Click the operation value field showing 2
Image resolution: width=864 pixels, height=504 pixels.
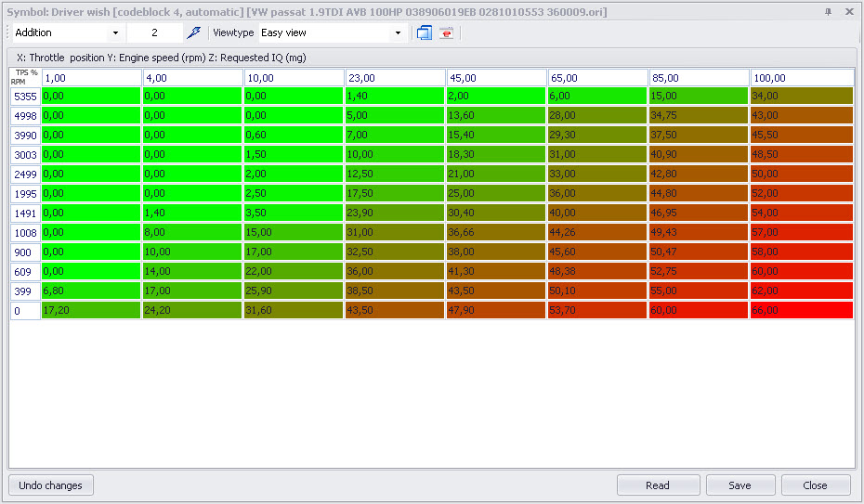coord(154,32)
